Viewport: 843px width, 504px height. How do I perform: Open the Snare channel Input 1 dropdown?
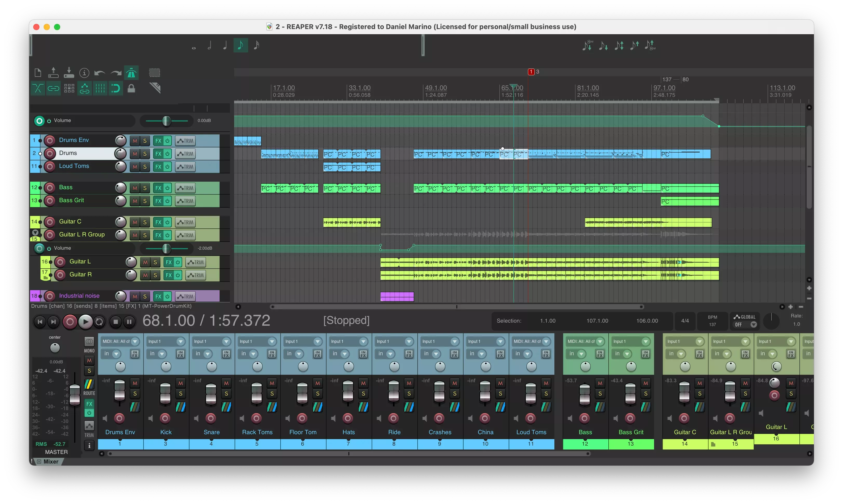(212, 341)
